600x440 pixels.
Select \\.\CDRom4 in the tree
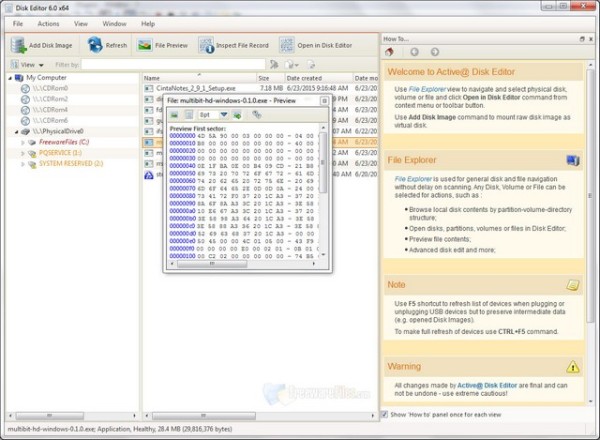(50, 110)
